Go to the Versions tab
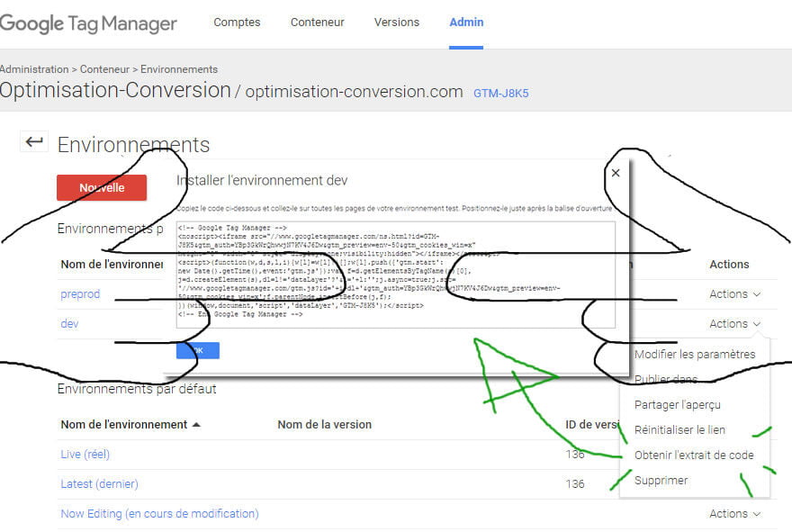 (x=396, y=23)
